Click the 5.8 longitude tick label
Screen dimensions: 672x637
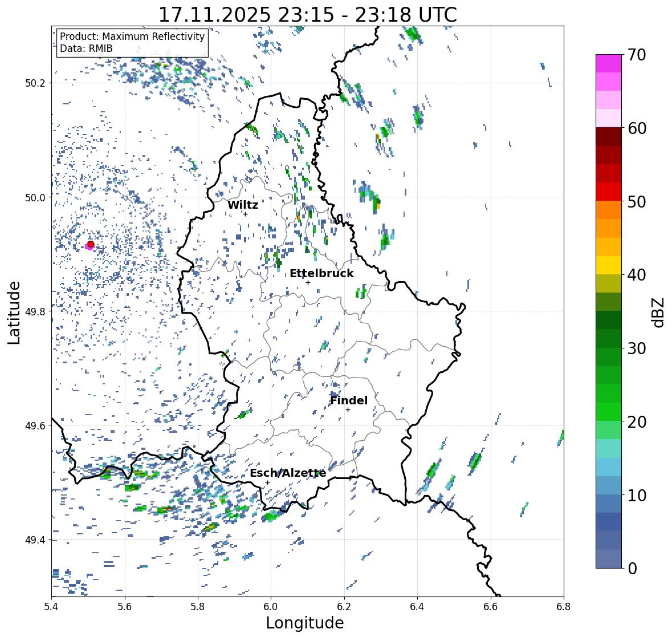click(x=198, y=607)
